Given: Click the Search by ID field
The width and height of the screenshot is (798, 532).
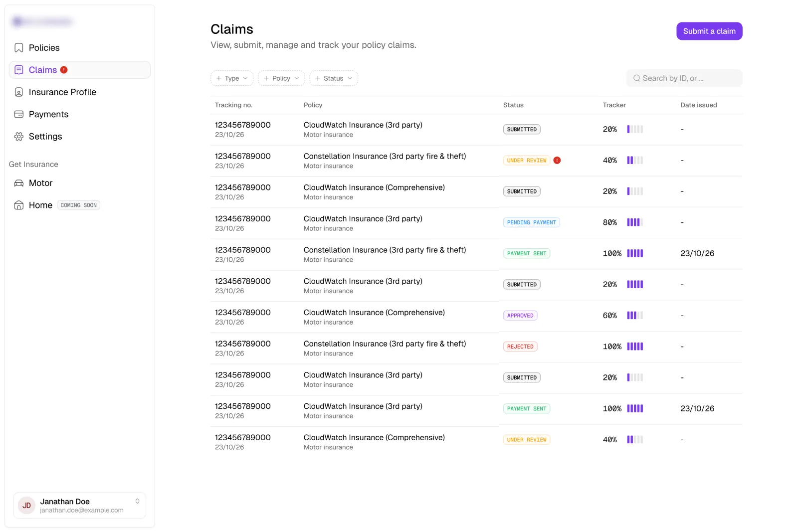Looking at the screenshot, I should [x=684, y=78].
